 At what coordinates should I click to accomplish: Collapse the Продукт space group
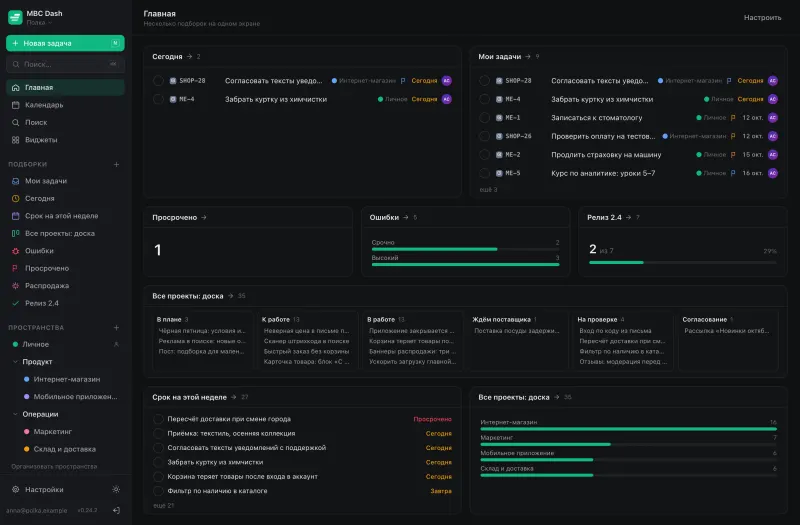[15, 362]
